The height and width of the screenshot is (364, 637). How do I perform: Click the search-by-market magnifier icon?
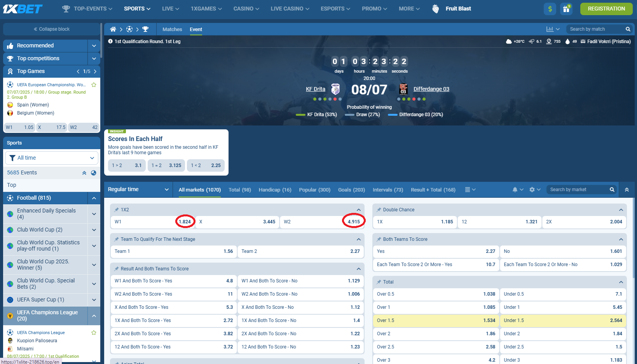[x=612, y=190]
